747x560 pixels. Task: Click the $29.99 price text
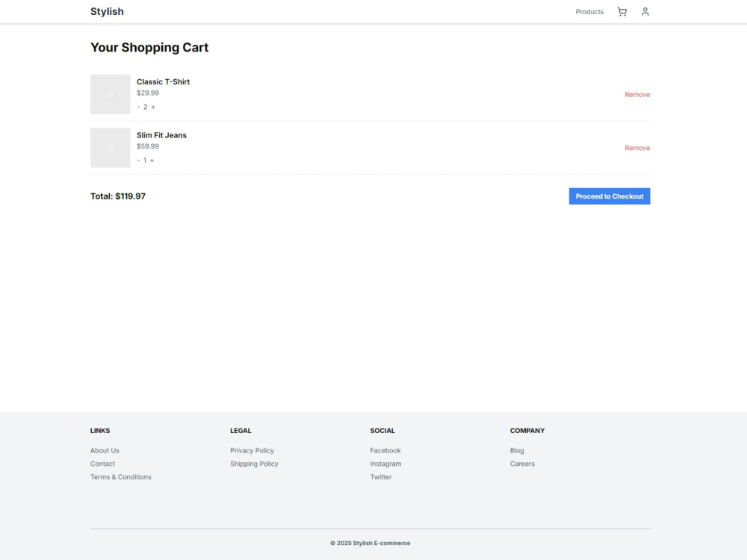pos(148,93)
